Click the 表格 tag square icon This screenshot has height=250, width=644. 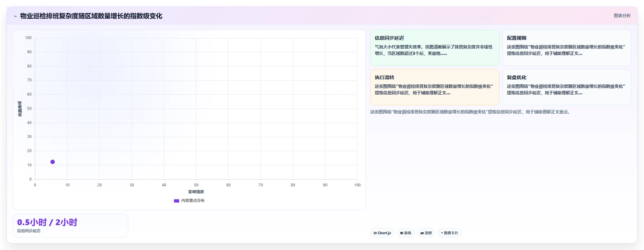coord(402,233)
